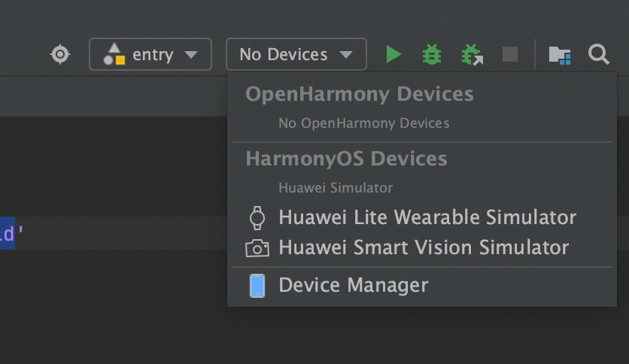Expand the entry module dropdown arrow
The image size is (629, 364).
191,54
